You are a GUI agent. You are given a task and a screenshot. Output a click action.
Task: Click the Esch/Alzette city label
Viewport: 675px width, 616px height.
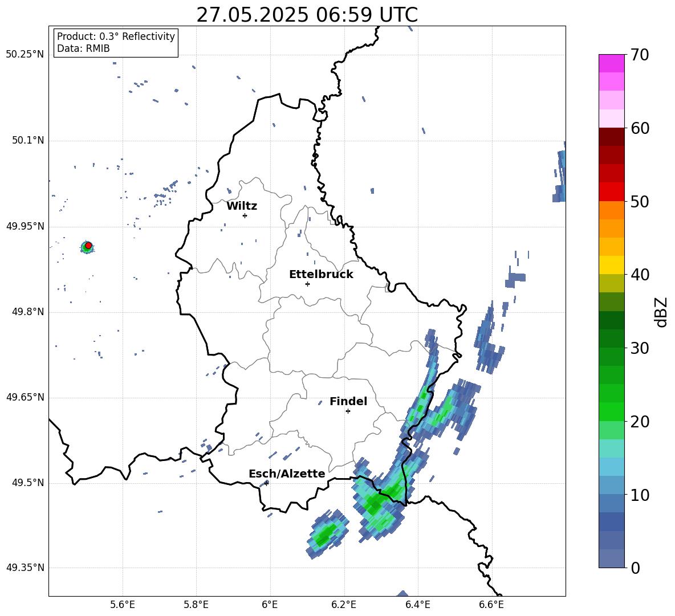(x=287, y=474)
